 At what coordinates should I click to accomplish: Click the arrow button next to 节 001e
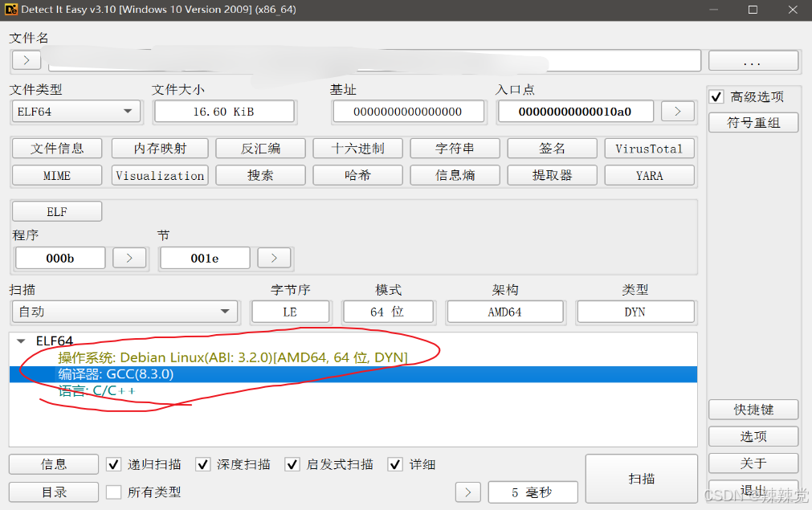point(274,258)
